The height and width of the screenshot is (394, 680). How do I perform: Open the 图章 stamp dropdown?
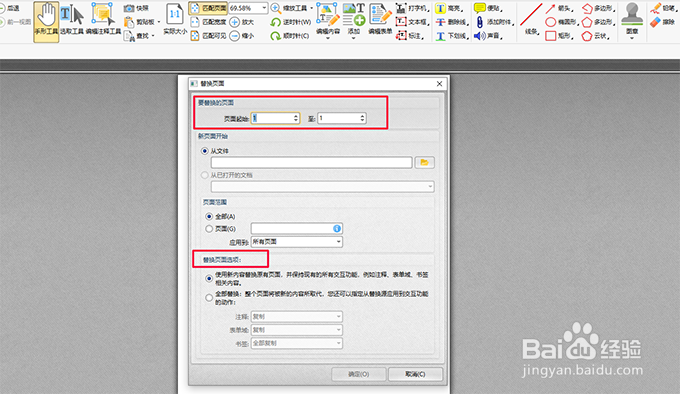632,21
